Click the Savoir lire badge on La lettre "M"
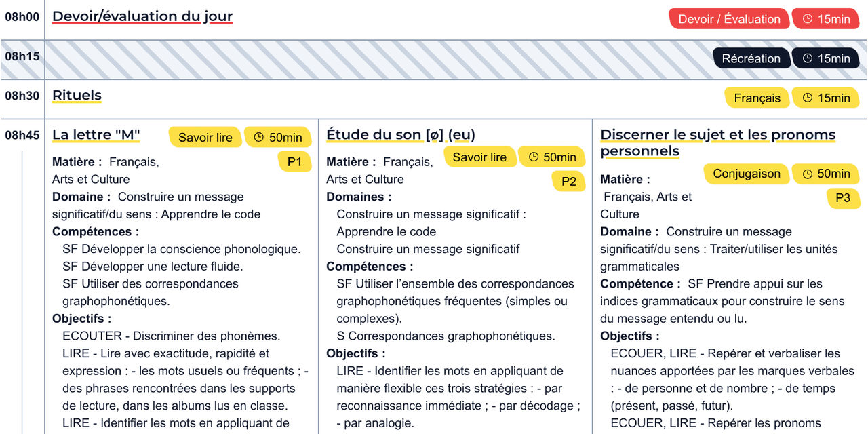 [x=205, y=136]
